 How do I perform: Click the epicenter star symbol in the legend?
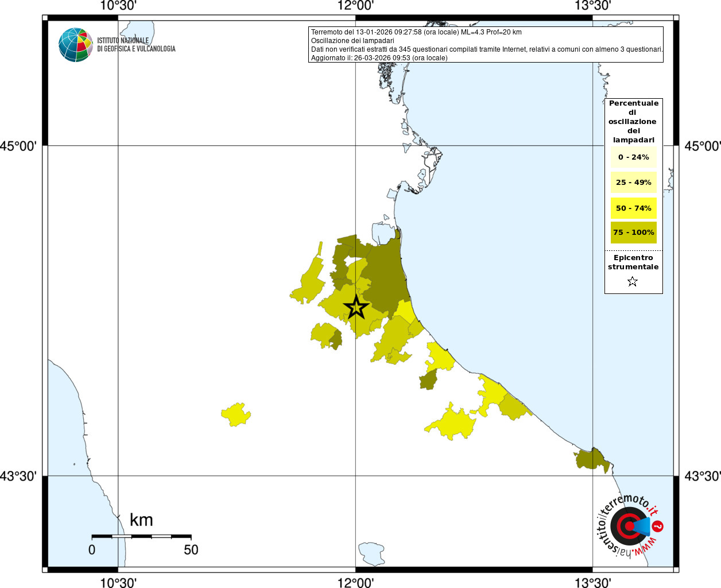633,281
